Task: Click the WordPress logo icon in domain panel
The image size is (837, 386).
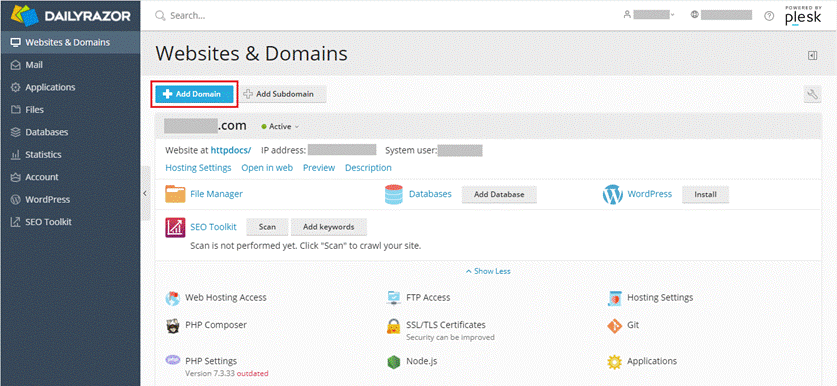Action: coord(613,194)
